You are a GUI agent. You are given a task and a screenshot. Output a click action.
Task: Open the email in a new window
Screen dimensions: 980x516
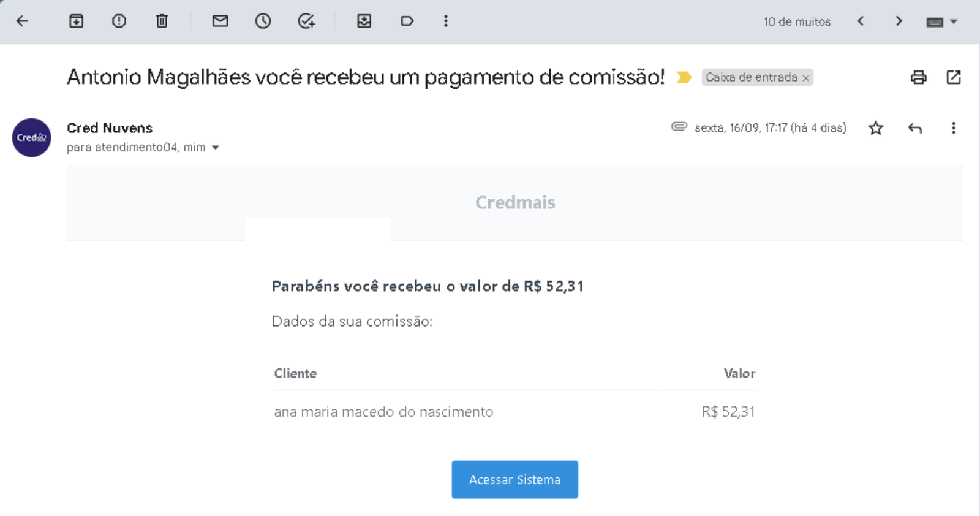953,77
